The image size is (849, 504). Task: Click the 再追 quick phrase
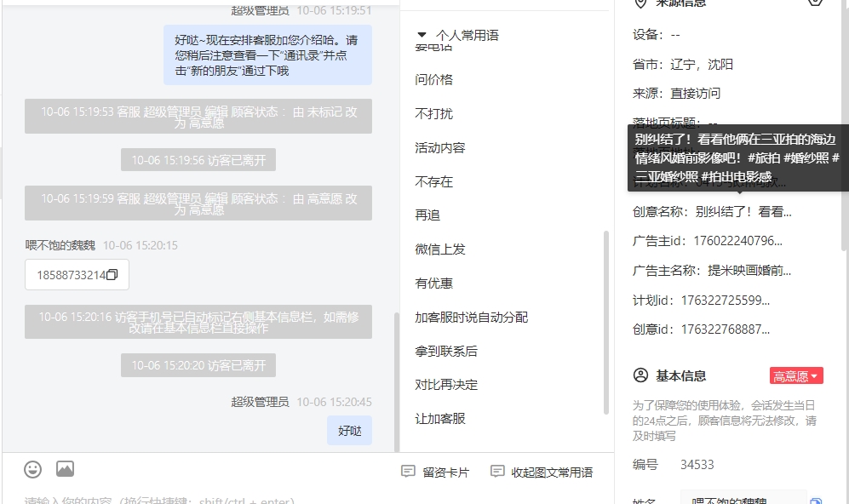point(427,215)
